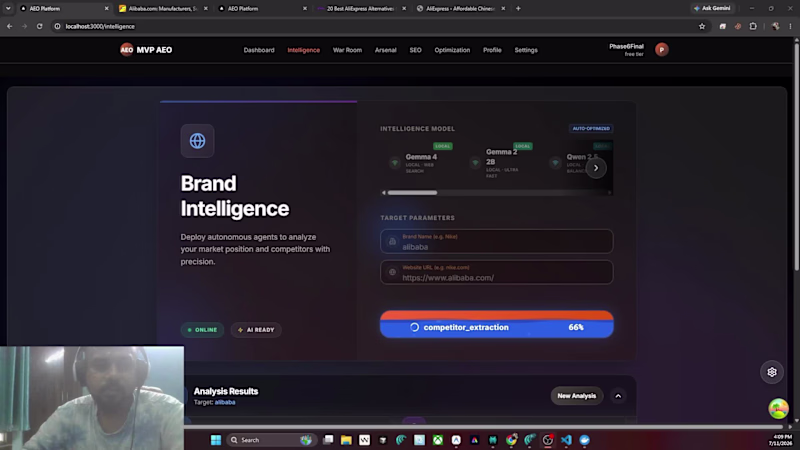Bookmark this page with the star icon
800x450 pixels.
[702, 27]
